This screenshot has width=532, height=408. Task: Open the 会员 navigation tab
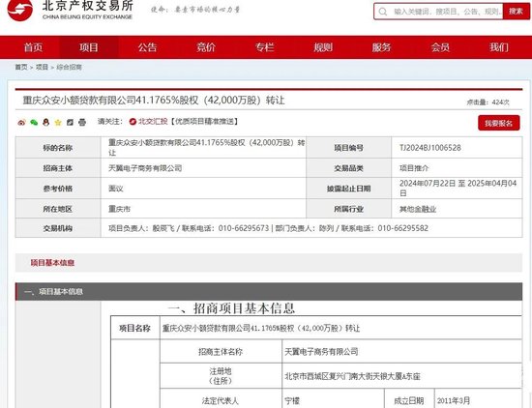pyautogui.click(x=440, y=47)
